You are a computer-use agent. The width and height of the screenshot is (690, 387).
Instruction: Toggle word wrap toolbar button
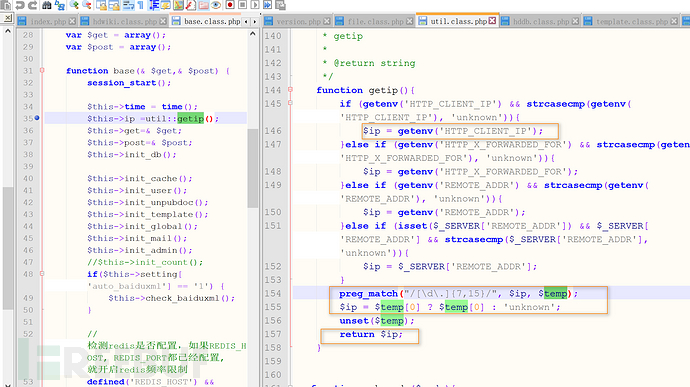click(x=128, y=5)
